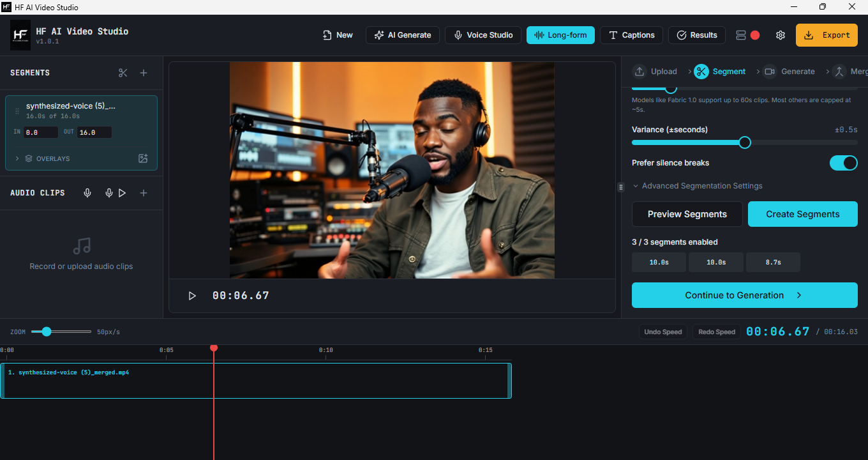The image size is (868, 460).
Task: Click the segment IN time field
Action: coord(41,132)
